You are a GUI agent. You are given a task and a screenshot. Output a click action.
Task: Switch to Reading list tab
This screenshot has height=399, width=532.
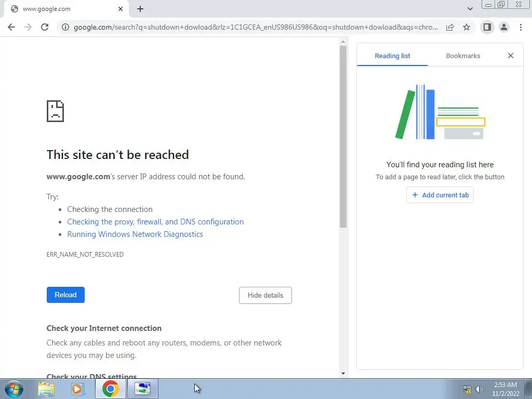pos(392,56)
